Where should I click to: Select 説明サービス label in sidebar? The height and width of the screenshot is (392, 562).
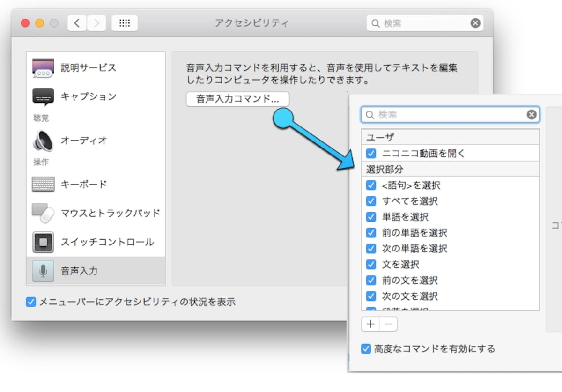[x=89, y=68]
